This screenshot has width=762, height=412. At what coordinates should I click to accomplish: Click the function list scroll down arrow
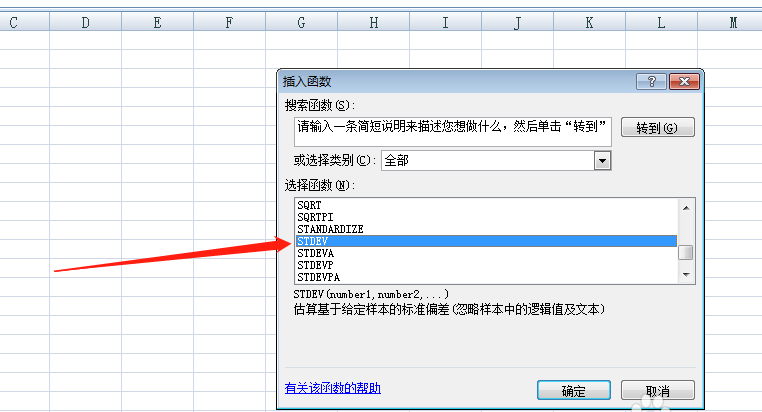click(x=686, y=275)
